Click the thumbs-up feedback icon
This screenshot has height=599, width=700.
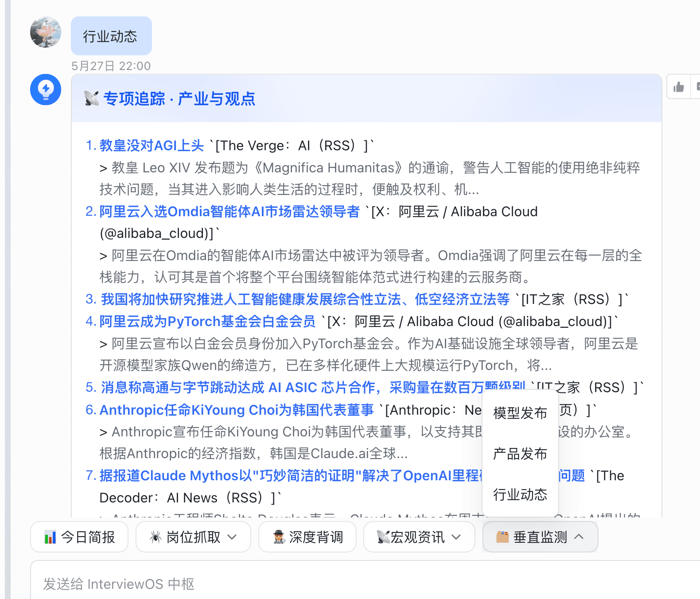pyautogui.click(x=679, y=87)
